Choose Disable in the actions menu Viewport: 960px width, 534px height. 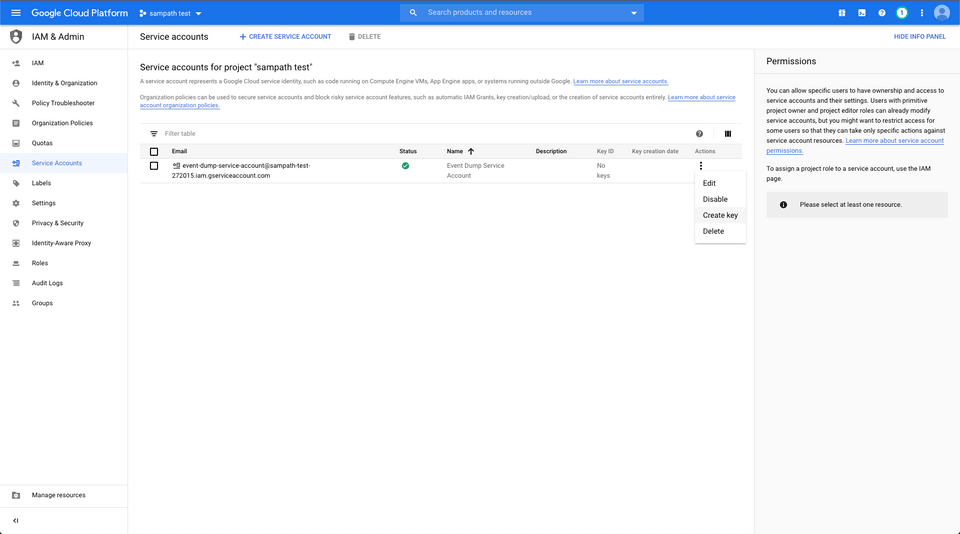(x=715, y=199)
